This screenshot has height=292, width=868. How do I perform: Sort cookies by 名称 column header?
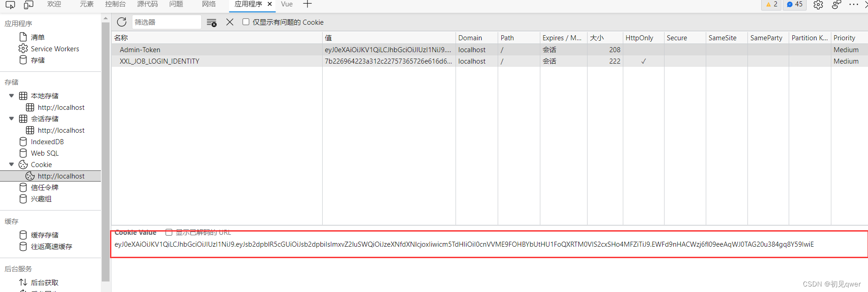217,38
